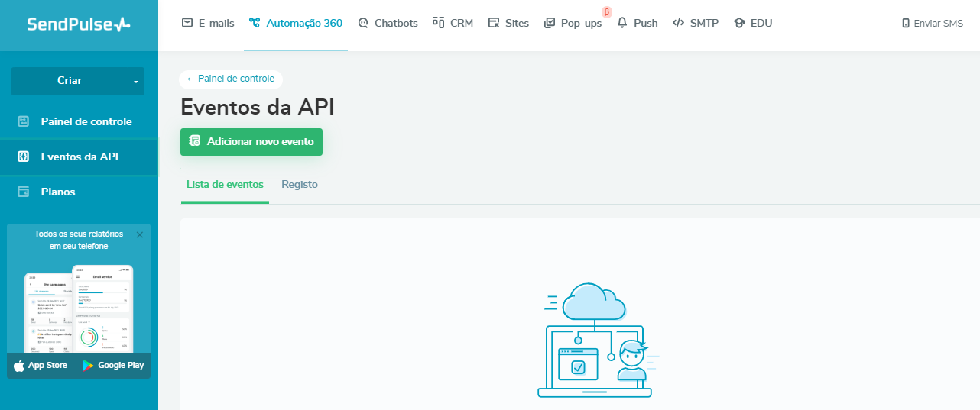Click the App Store download badge
The width and height of the screenshot is (980, 410).
41,366
